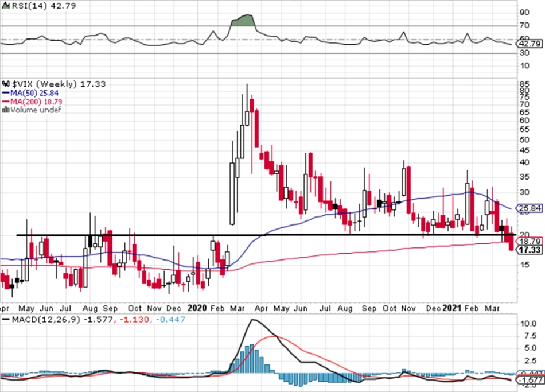The height and width of the screenshot is (392, 545).
Task: Click the 17.33 last price tag
Action: [530, 250]
